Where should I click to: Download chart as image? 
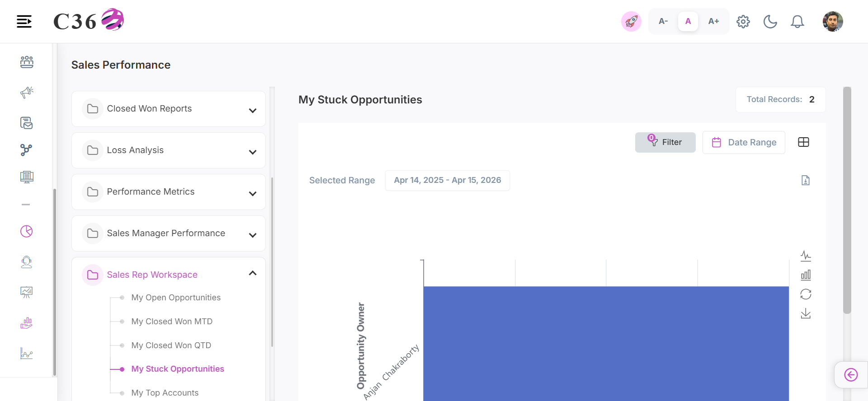[806, 313]
